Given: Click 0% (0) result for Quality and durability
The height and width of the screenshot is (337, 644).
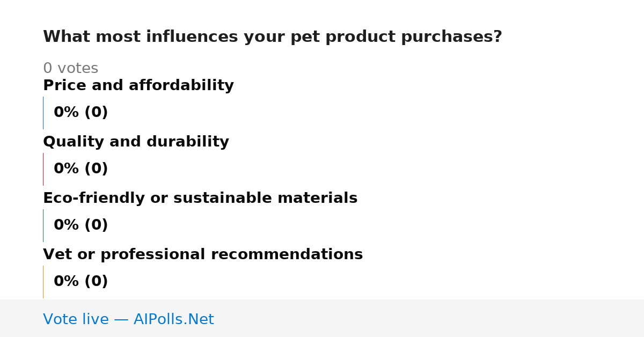Looking at the screenshot, I should 81,169.
